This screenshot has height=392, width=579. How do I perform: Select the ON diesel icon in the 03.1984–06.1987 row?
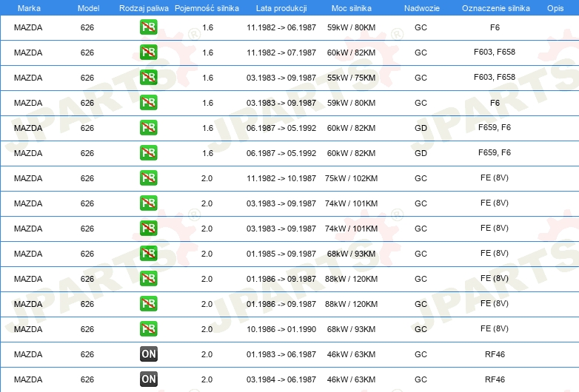148,379
